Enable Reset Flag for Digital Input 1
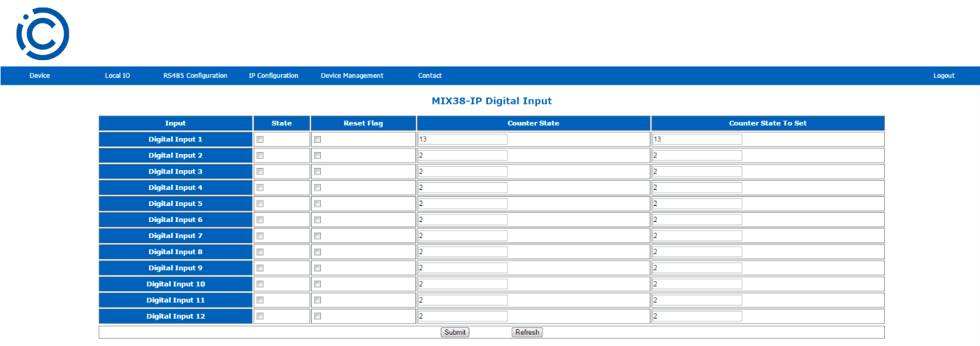This screenshot has height=346, width=980. pos(318,139)
